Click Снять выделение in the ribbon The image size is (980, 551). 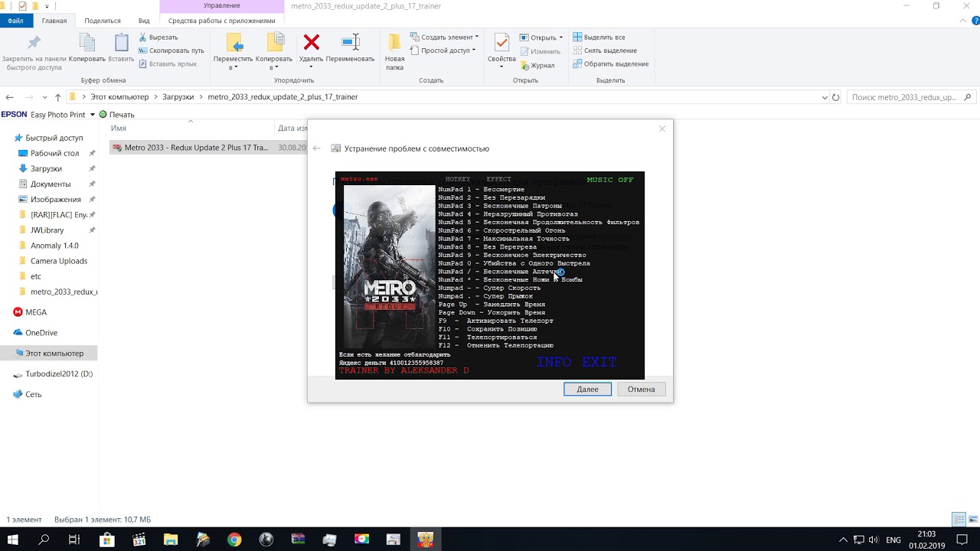[604, 51]
